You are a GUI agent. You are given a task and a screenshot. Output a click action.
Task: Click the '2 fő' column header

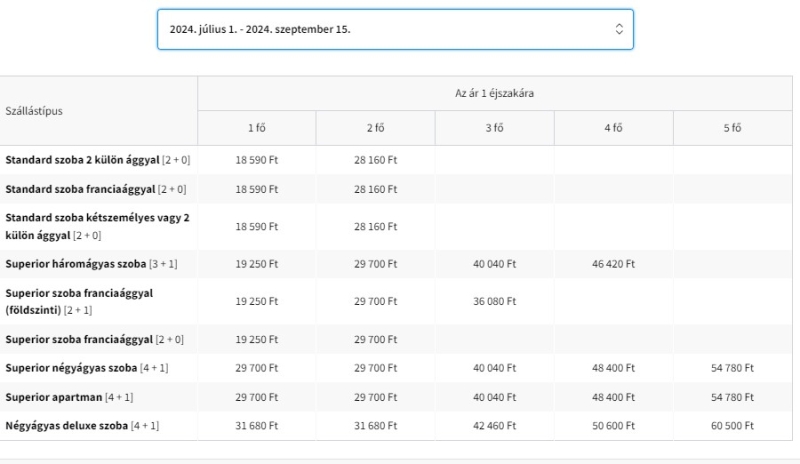[x=375, y=128]
